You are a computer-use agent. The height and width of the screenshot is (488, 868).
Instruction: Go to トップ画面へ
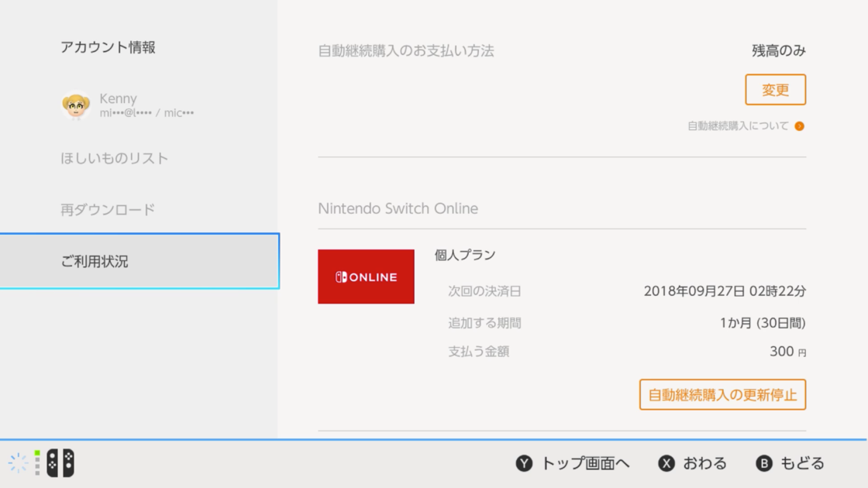tap(585, 463)
